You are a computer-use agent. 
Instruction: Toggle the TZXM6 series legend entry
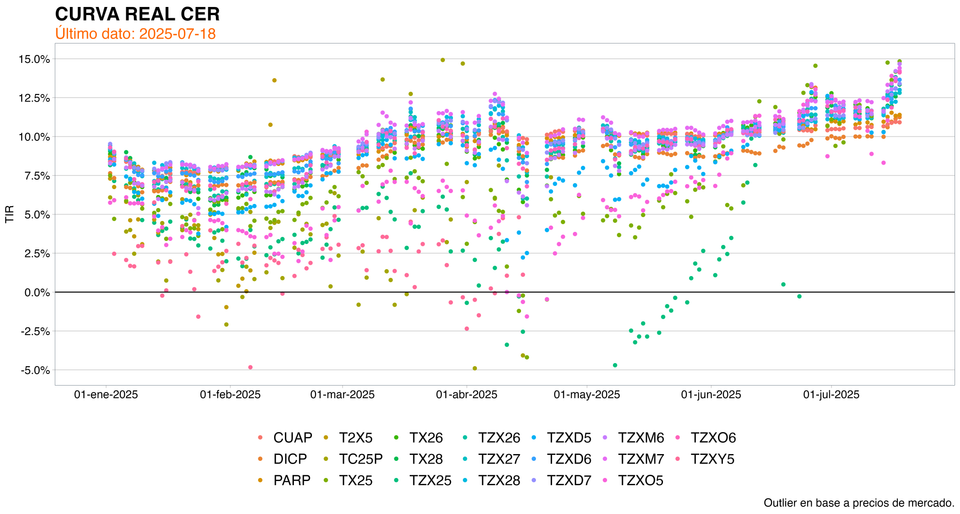tap(641, 438)
